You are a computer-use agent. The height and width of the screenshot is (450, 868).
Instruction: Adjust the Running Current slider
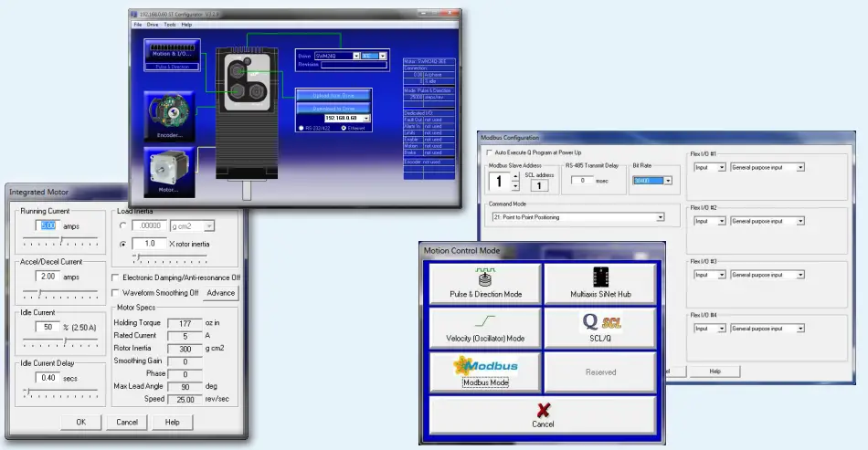tap(61, 240)
